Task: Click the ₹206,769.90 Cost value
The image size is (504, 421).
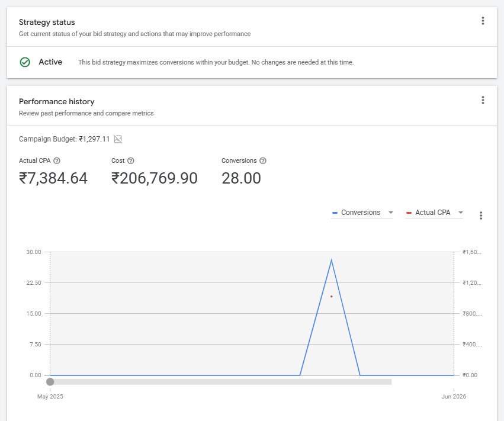Action: [155, 178]
